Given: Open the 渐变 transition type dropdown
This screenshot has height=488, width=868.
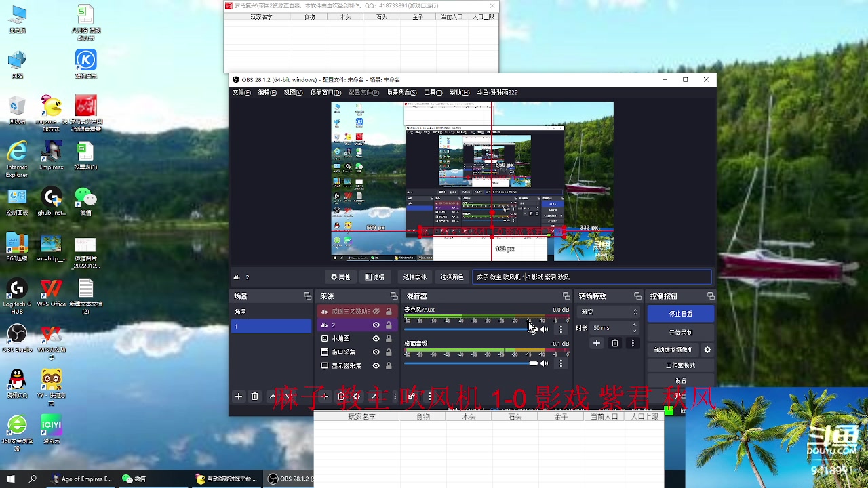Looking at the screenshot, I should [x=608, y=312].
